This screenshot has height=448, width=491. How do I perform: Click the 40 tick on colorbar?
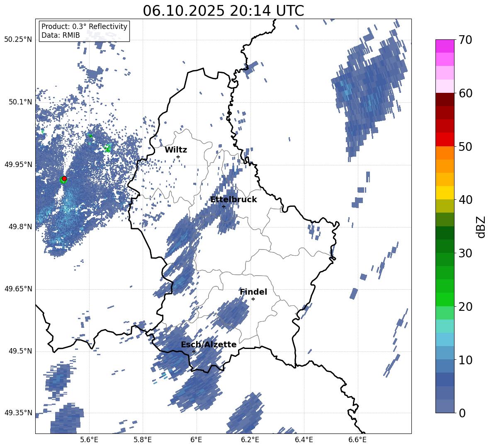point(465,200)
